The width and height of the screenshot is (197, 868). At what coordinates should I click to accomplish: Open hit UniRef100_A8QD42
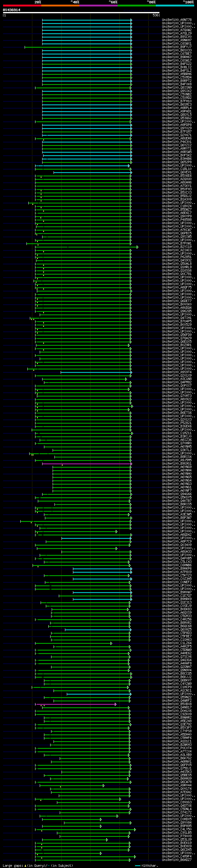tap(177, 535)
